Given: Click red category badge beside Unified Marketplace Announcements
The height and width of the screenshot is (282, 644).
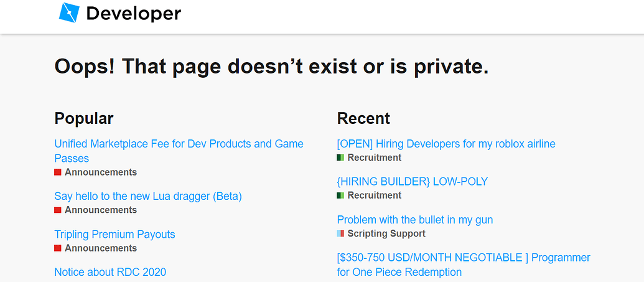Looking at the screenshot, I should pyautogui.click(x=57, y=172).
